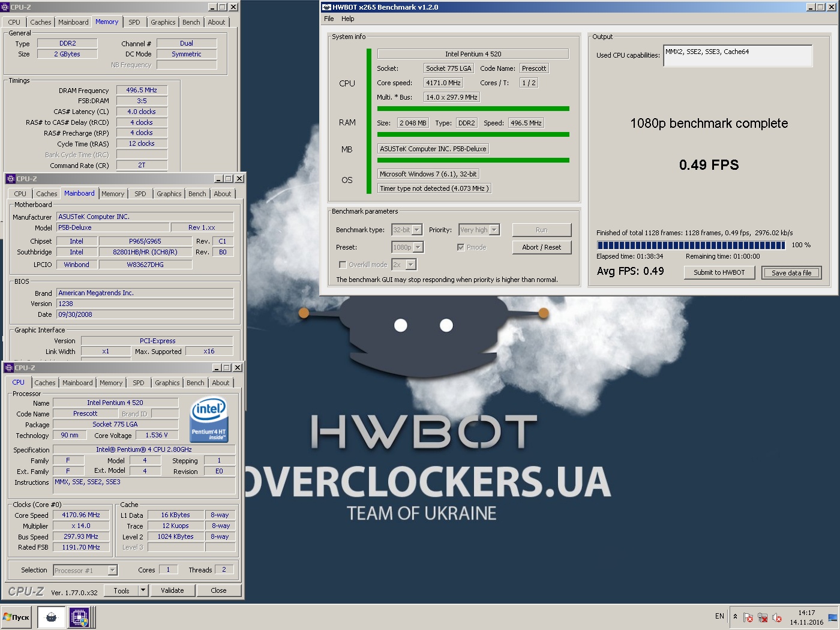Click the Intel Pentium 4 HT logo

click(209, 419)
